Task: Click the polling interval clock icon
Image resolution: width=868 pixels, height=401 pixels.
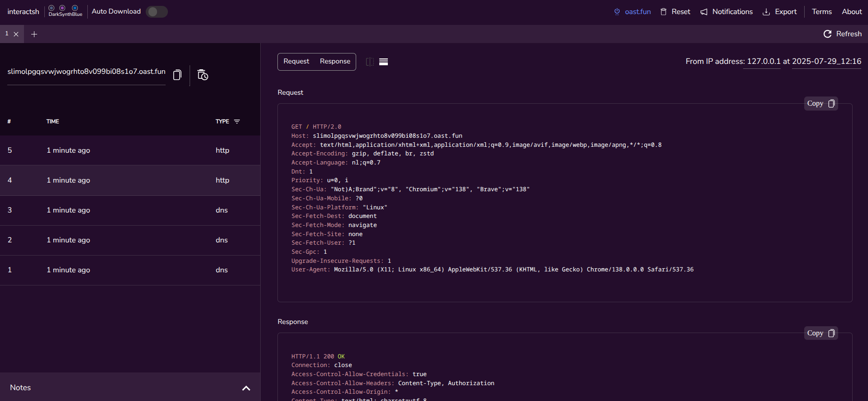Action: pyautogui.click(x=203, y=75)
